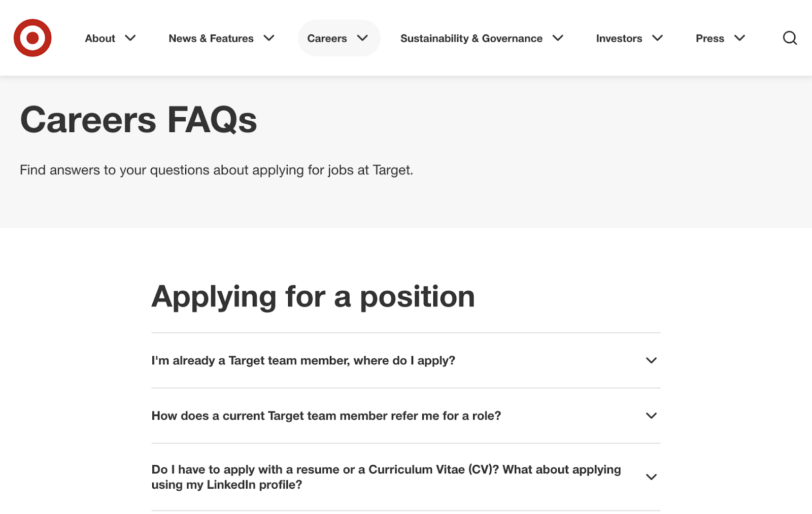Expand the Investors dropdown chevron

[x=658, y=38]
